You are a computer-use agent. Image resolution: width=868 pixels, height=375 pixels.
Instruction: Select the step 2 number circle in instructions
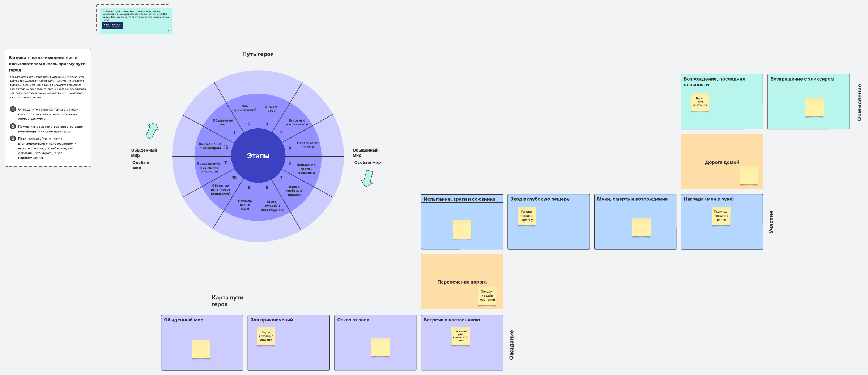(13, 127)
